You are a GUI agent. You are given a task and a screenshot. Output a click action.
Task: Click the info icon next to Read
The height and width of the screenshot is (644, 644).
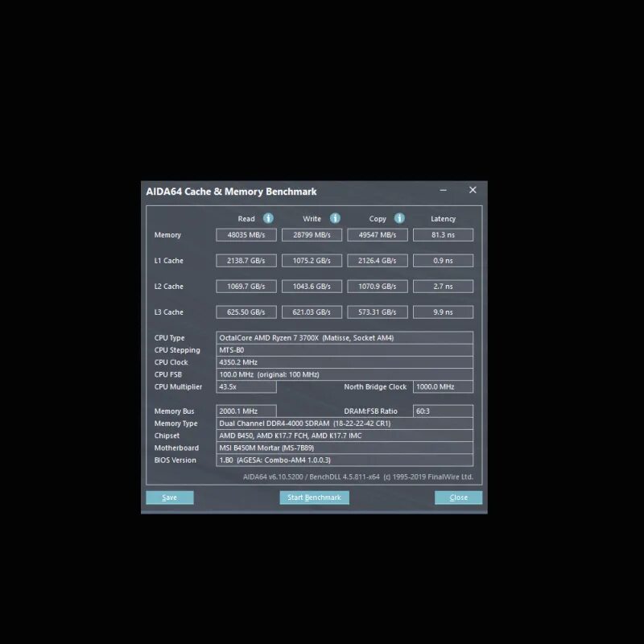268,218
